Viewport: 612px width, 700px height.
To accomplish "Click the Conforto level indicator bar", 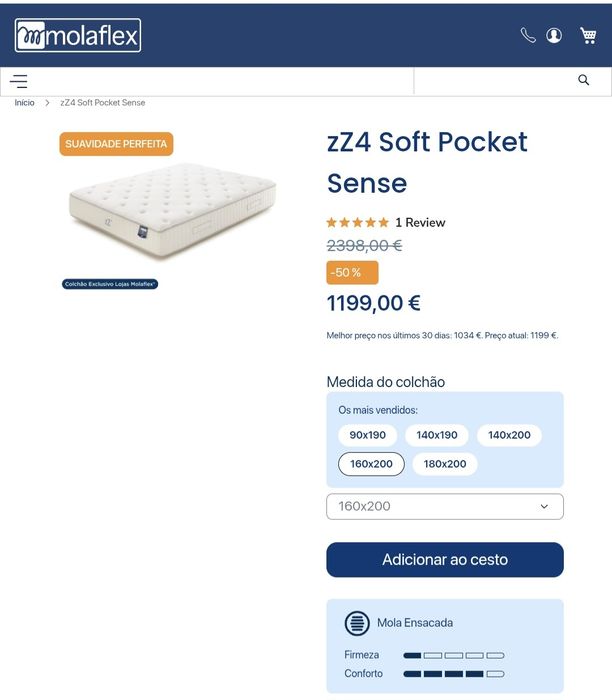I will tap(454, 674).
